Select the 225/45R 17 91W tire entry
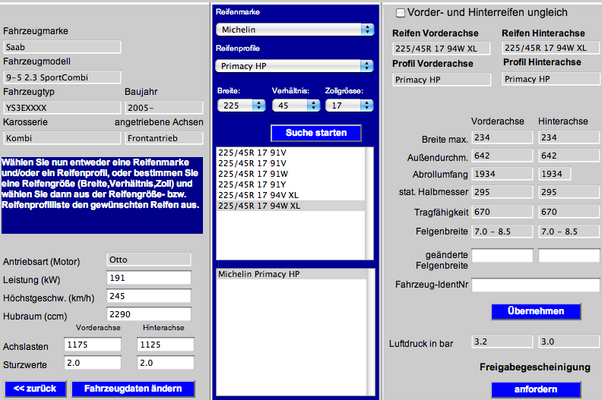Viewport: 602px width, 400px height. pyautogui.click(x=291, y=174)
